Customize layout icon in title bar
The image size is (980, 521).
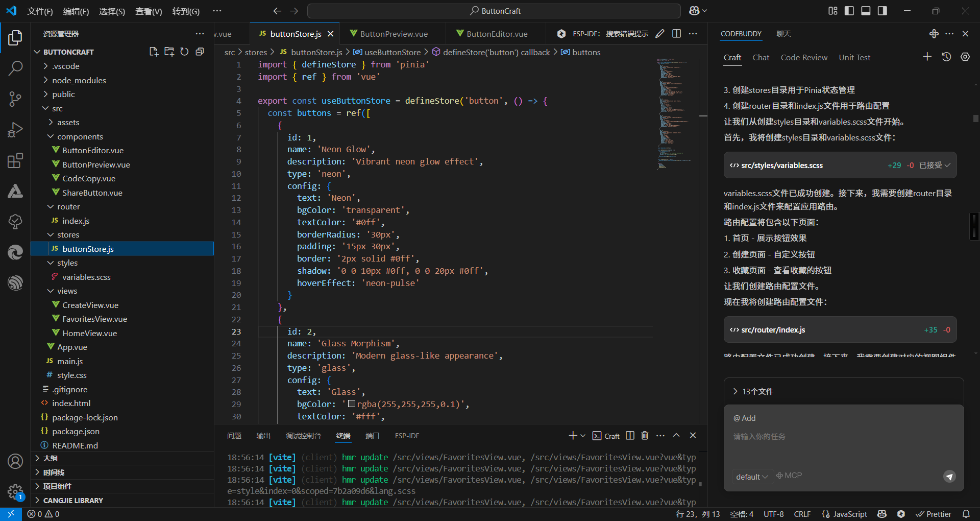pos(833,11)
